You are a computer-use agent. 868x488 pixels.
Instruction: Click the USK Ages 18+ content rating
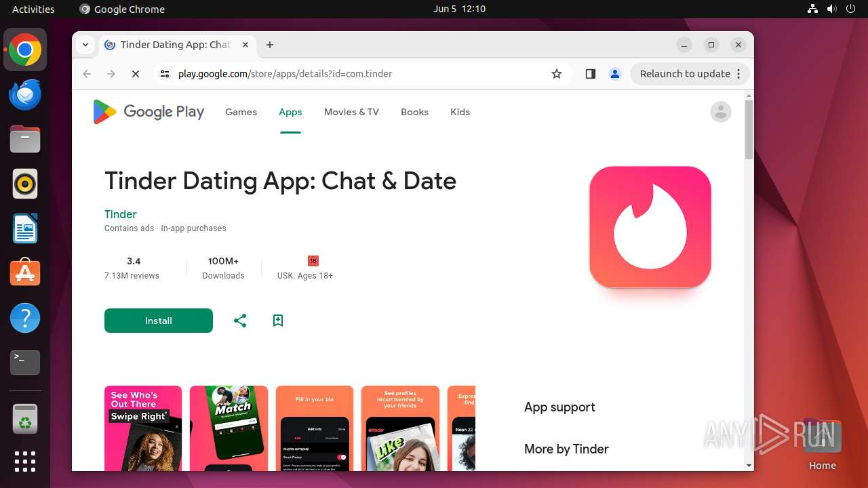pyautogui.click(x=305, y=268)
